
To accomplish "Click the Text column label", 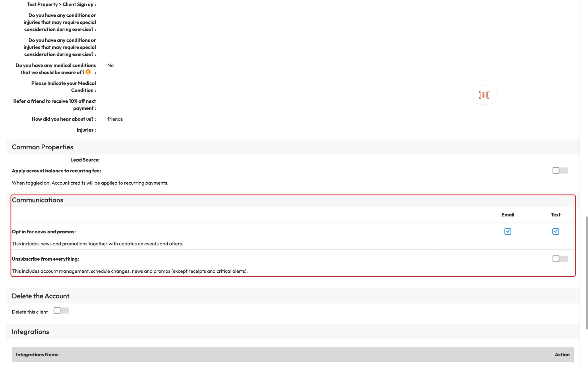I will 555,215.
